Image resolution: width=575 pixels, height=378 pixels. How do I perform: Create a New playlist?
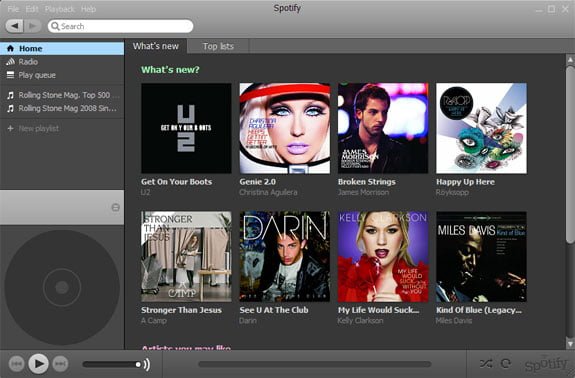[x=62, y=128]
